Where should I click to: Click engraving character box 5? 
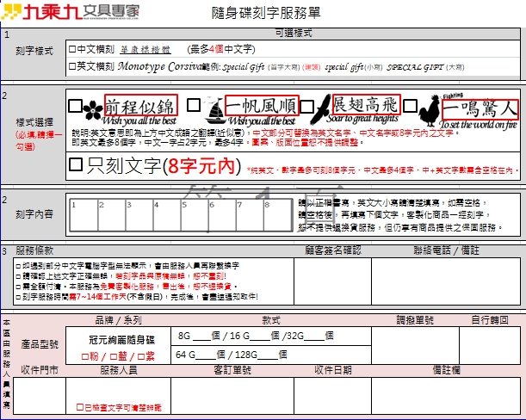pyautogui.click(x=195, y=215)
